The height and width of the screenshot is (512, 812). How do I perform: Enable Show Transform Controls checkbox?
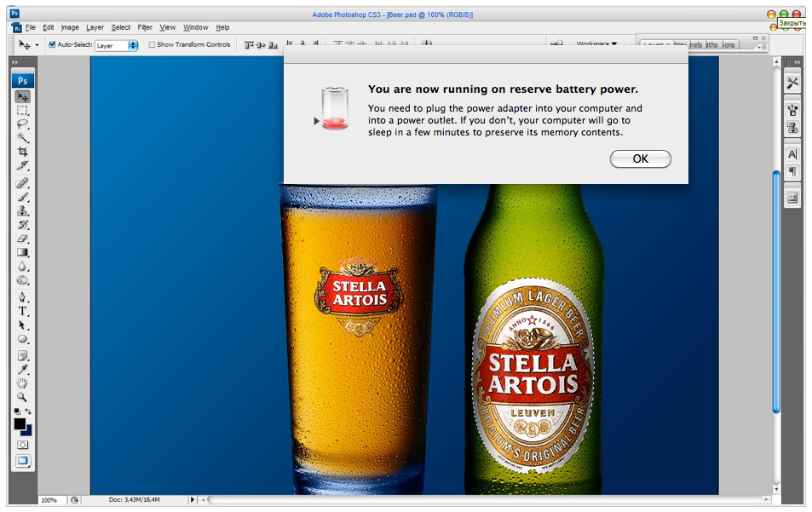[152, 45]
